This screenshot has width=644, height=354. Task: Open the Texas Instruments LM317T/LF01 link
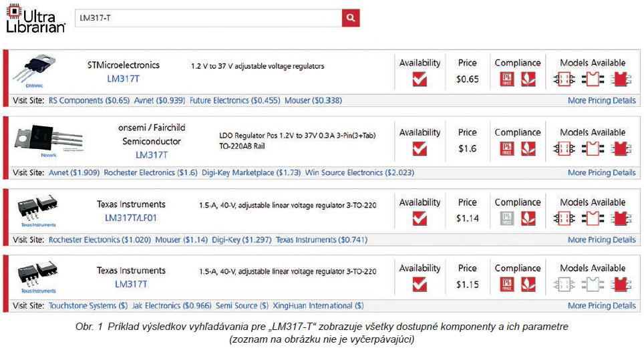point(131,218)
